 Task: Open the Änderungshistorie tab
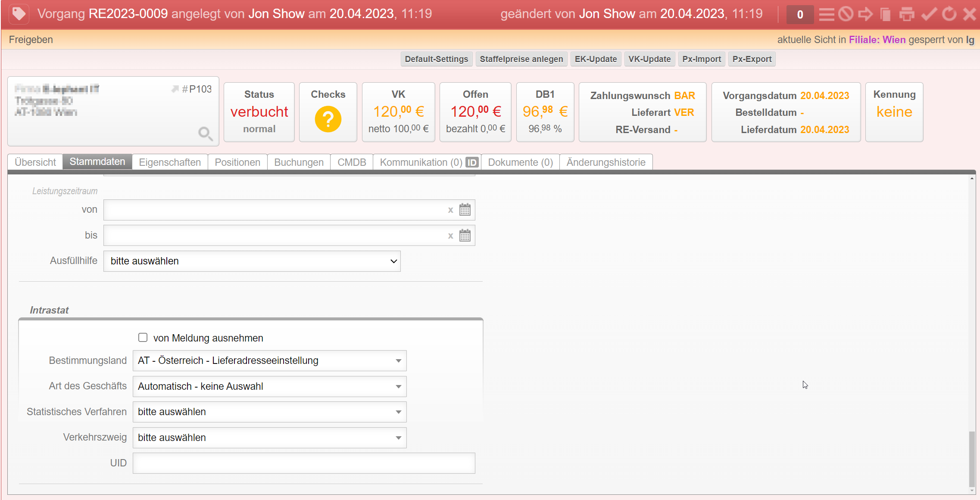coord(606,162)
